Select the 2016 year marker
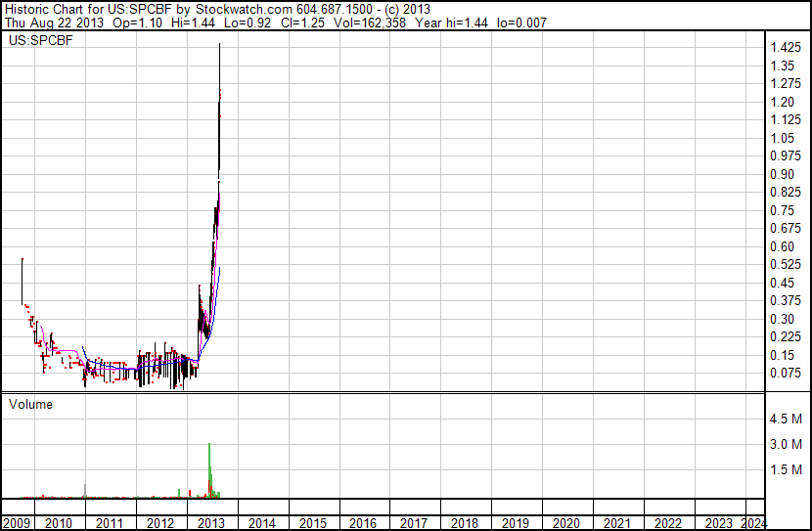This screenshot has width=812, height=531. point(363,523)
